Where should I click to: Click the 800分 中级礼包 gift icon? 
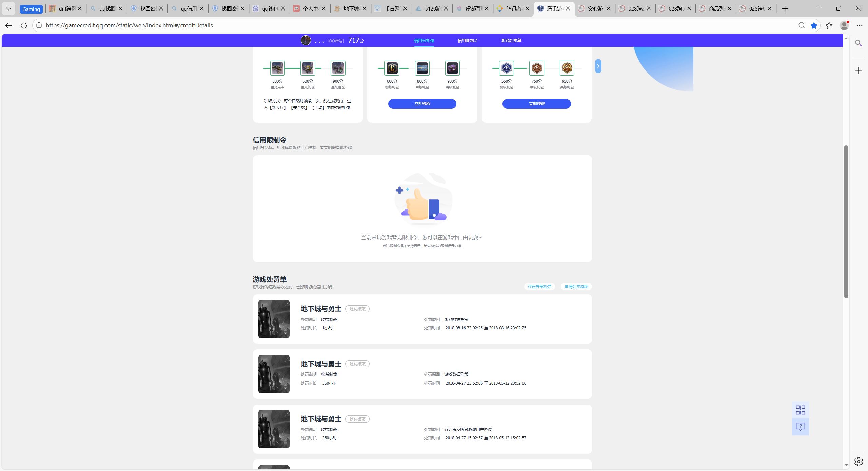tap(422, 68)
